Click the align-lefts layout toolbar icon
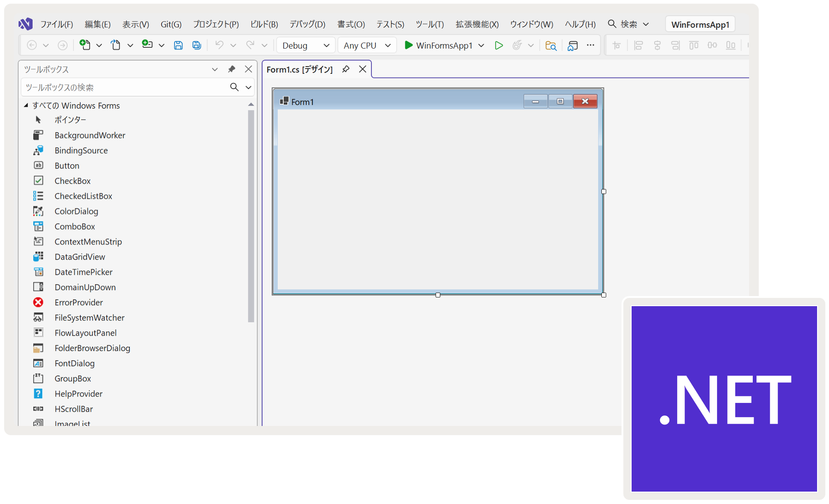Image resolution: width=829 pixels, height=504 pixels. (x=639, y=45)
